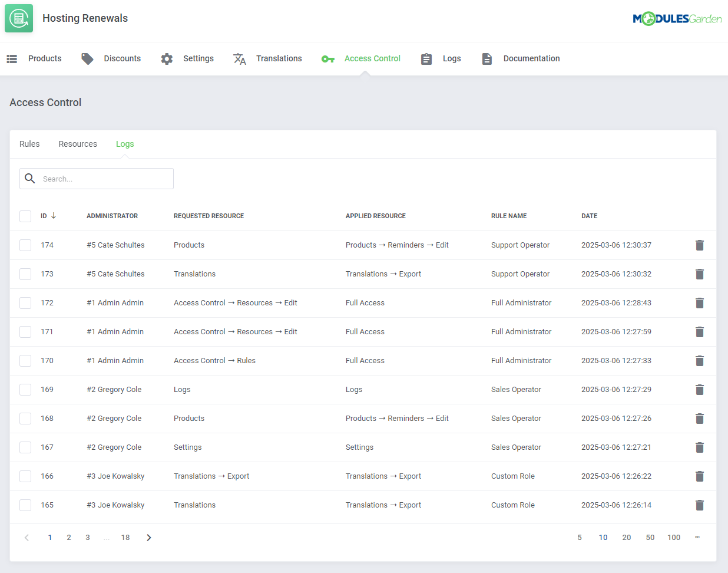Select checkbox for log row 170
The height and width of the screenshot is (573, 728).
click(x=25, y=361)
